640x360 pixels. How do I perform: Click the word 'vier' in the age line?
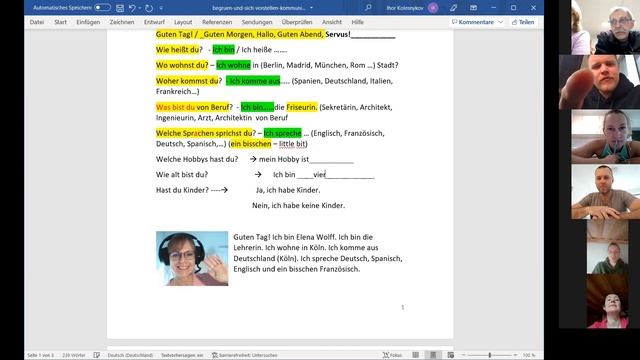point(319,175)
